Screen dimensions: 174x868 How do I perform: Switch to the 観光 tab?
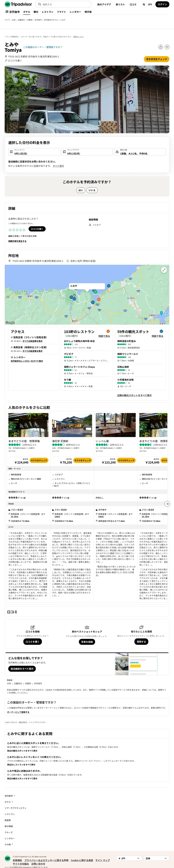(36, 12)
